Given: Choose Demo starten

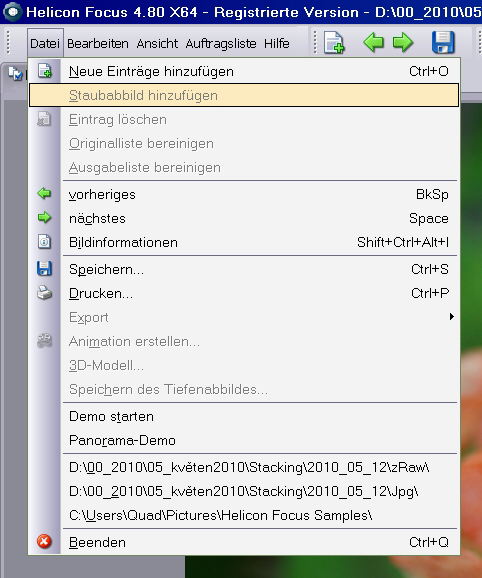Looking at the screenshot, I should tap(244, 416).
